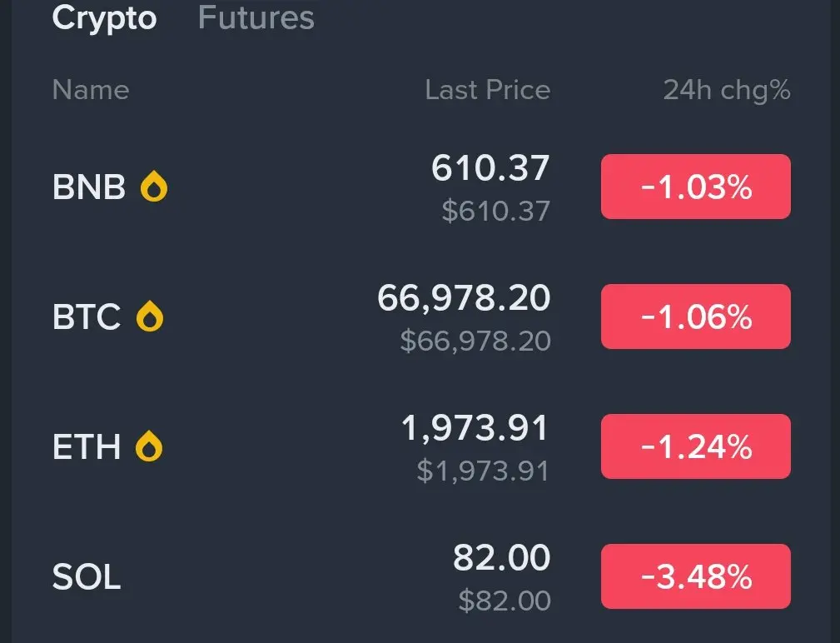Switch to the Crypto tab

[x=104, y=17]
